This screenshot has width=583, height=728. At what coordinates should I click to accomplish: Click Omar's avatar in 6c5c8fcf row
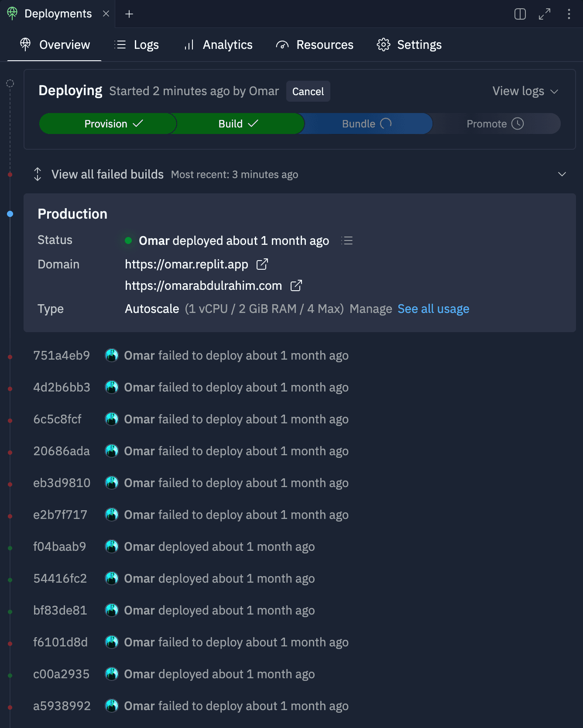[x=112, y=419]
